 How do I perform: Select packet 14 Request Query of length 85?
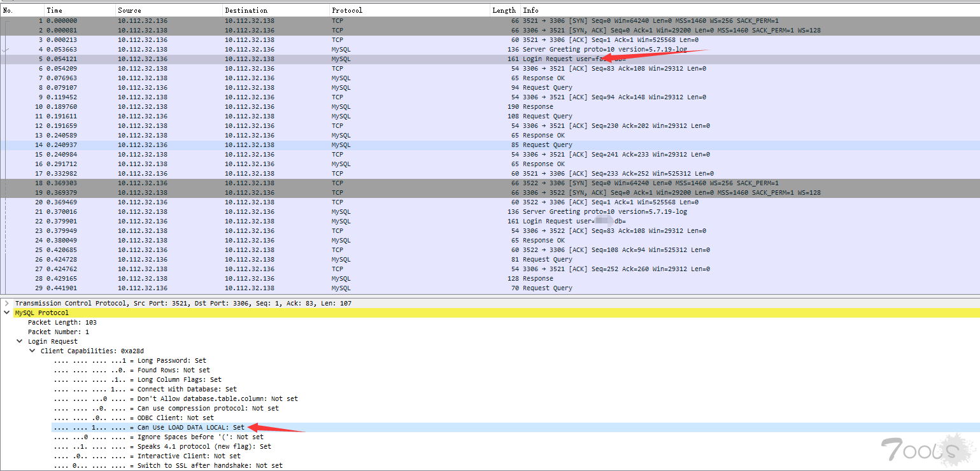[490, 144]
